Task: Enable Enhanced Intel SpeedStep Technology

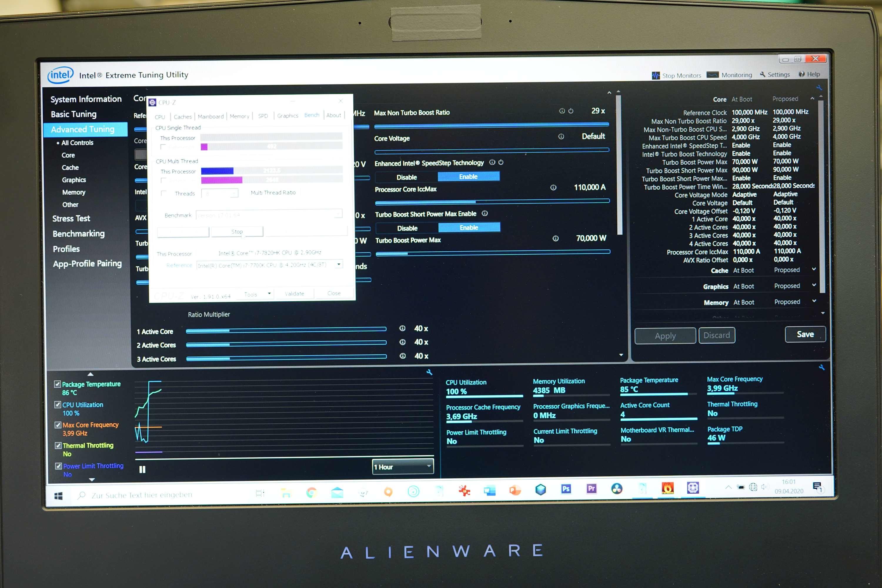Action: (x=468, y=177)
